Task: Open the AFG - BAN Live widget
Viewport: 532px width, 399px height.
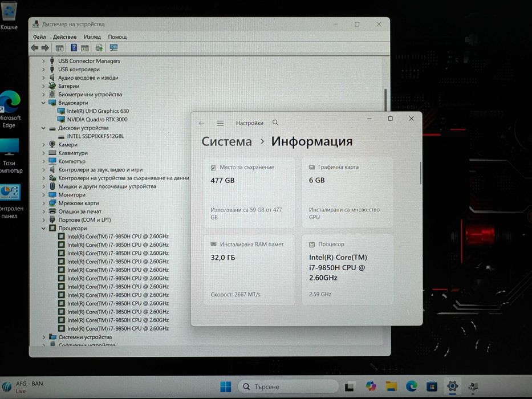Action: tap(22, 387)
